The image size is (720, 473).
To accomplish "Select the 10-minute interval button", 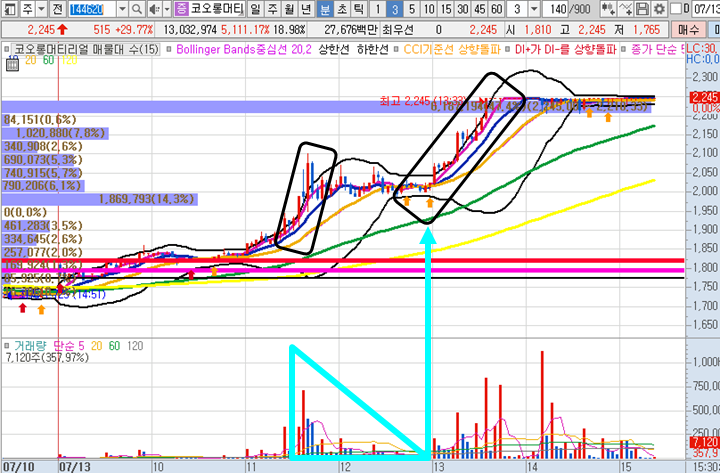I will tap(429, 9).
